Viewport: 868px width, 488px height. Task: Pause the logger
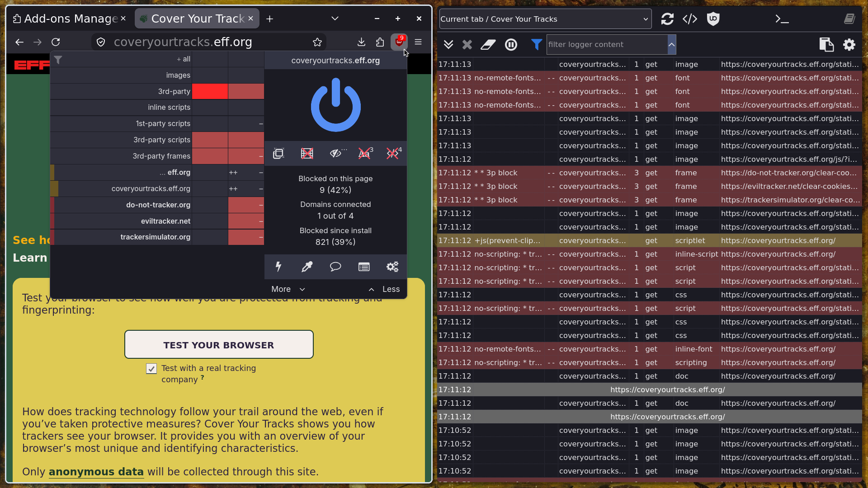[511, 44]
